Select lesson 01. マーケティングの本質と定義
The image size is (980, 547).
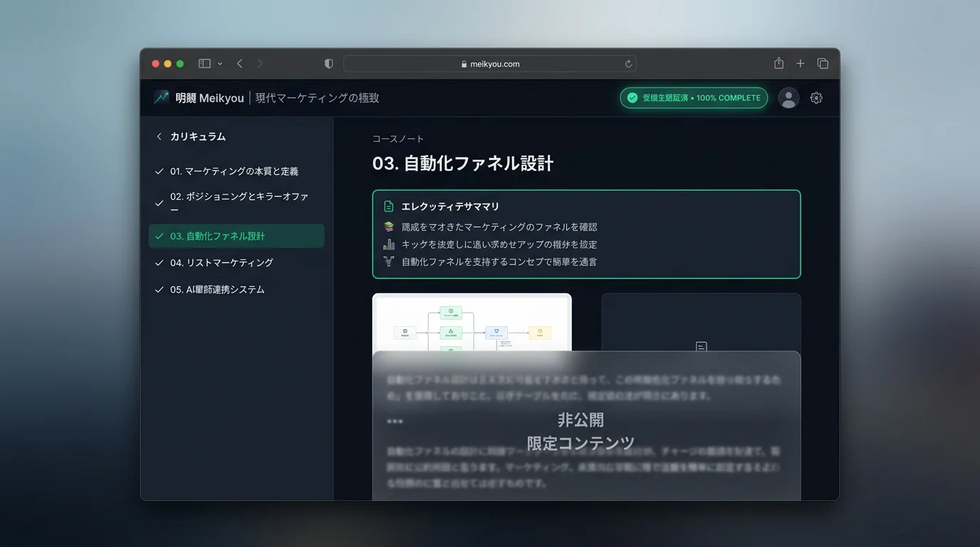coord(236,172)
